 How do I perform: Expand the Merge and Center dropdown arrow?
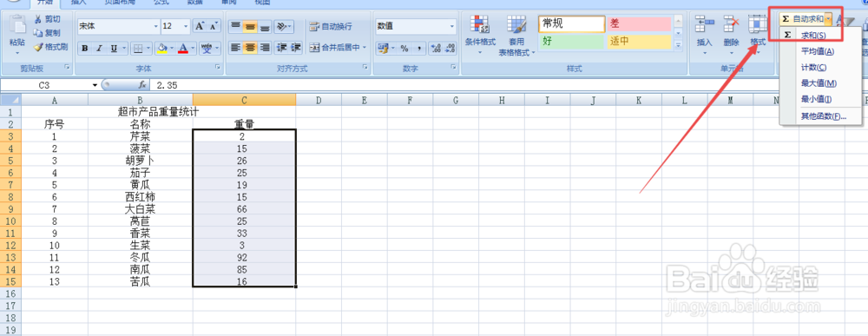click(x=365, y=48)
